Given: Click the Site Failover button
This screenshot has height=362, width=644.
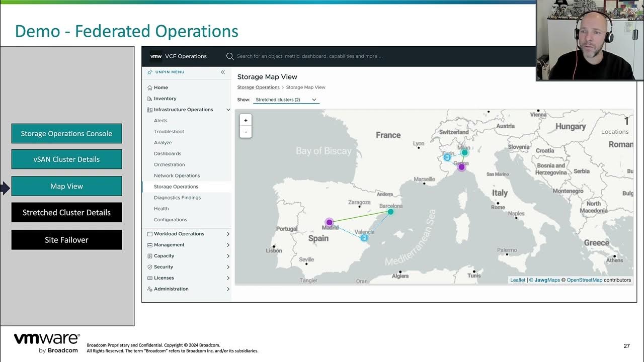Looking at the screenshot, I should (x=66, y=240).
